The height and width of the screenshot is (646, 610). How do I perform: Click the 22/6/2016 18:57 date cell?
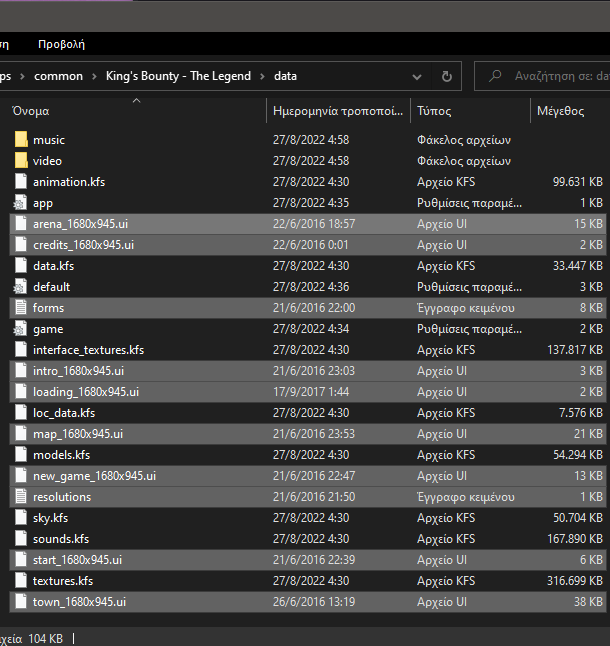[314, 224]
